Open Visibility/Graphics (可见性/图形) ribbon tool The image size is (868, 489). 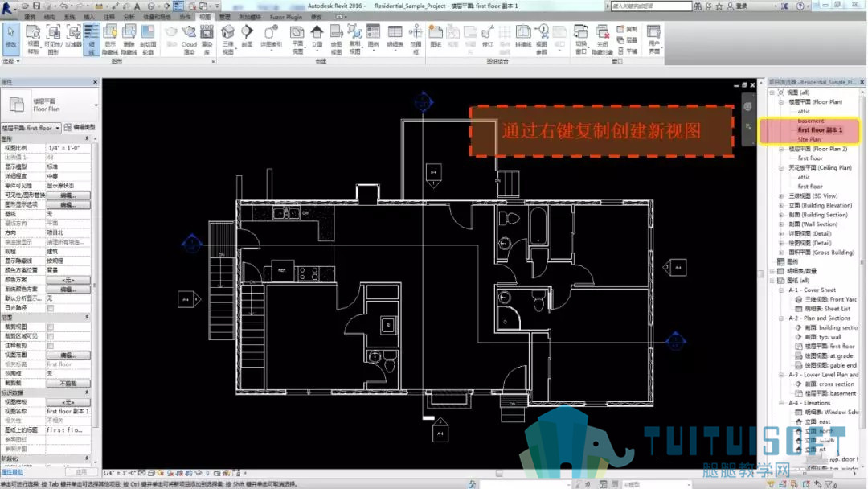tap(53, 39)
